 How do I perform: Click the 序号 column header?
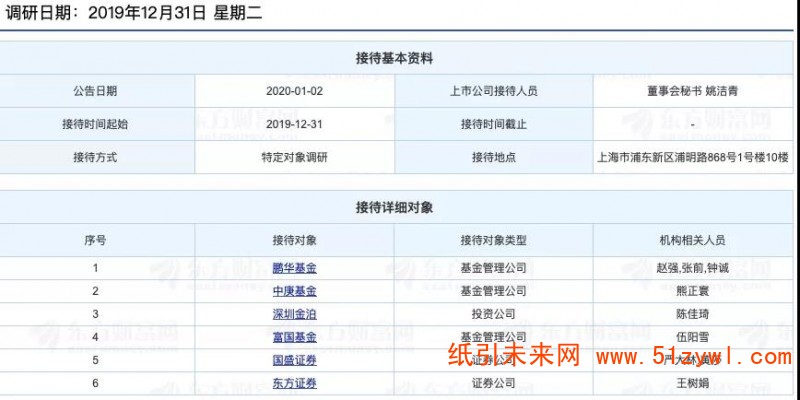point(95,240)
